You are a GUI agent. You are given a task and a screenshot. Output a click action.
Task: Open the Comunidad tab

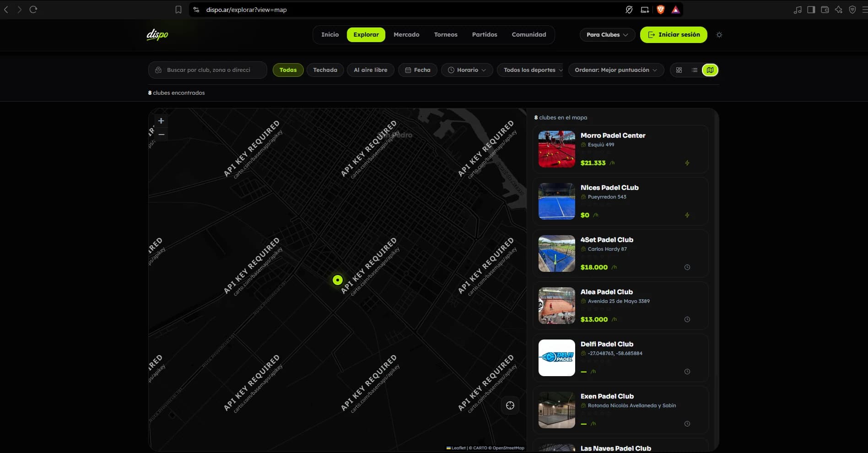(529, 35)
